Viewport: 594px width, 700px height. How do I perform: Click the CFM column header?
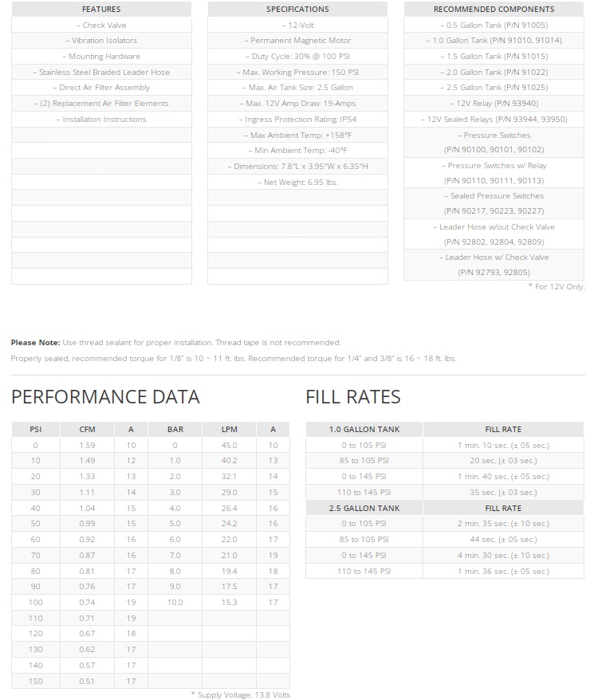[x=87, y=430]
